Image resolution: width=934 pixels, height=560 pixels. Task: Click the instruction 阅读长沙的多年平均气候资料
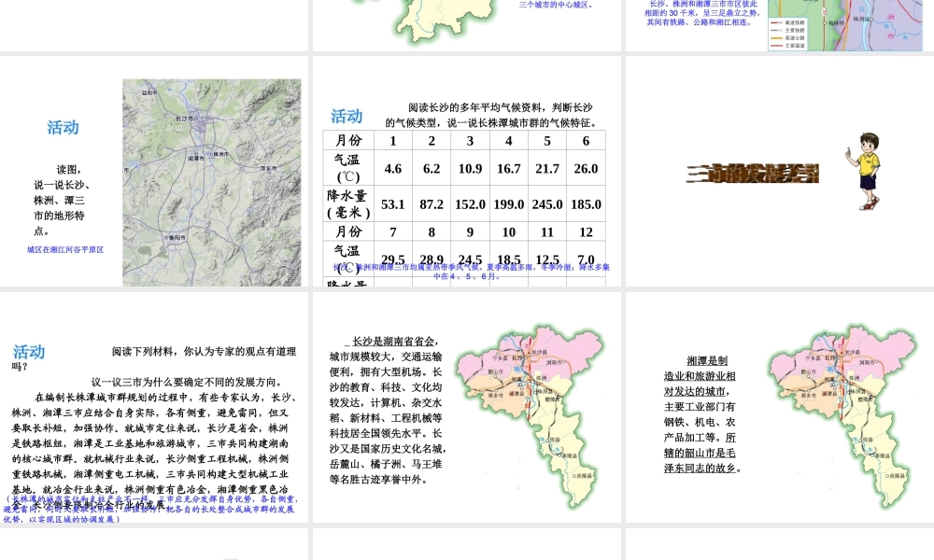[x=489, y=115]
